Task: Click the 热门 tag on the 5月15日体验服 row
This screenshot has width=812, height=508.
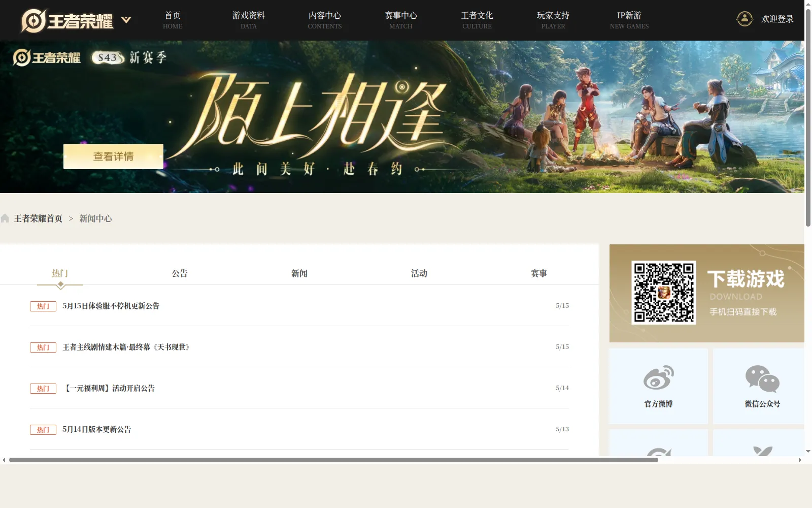Action: 43,306
